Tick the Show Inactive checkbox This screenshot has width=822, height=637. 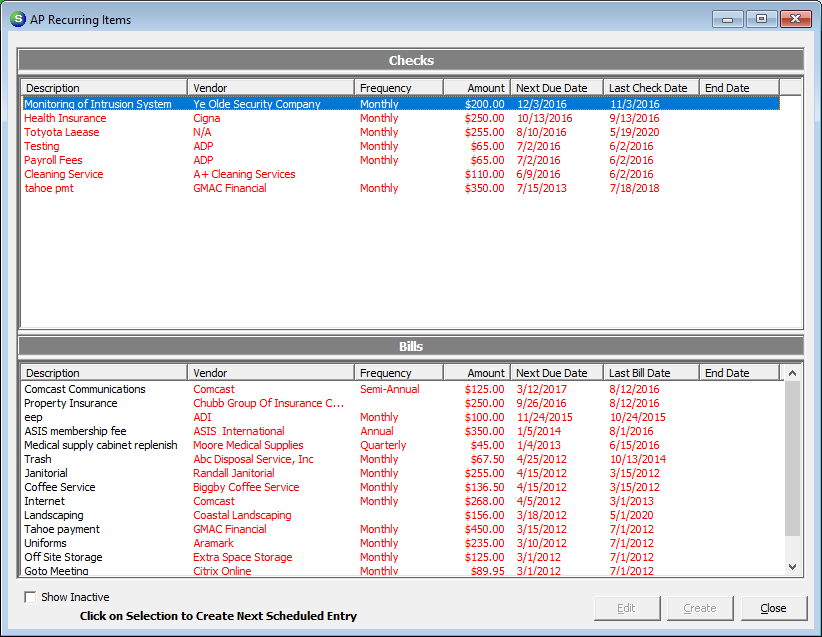(x=30, y=597)
